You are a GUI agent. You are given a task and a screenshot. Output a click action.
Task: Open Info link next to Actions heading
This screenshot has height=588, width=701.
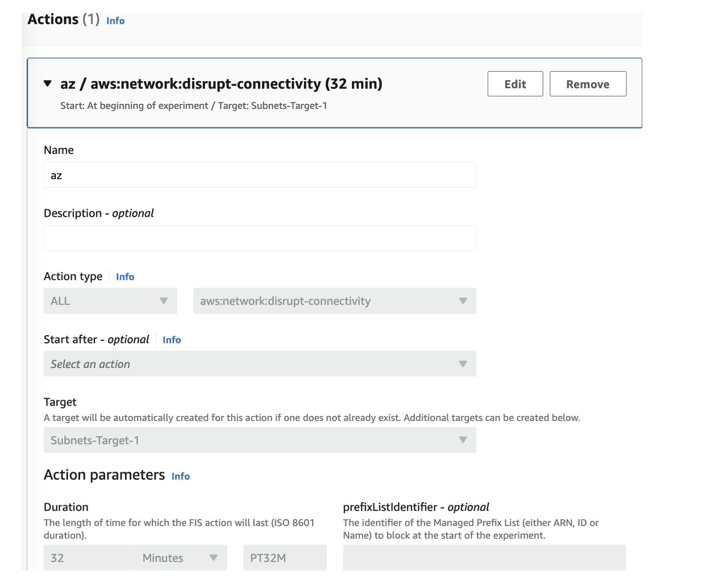tap(115, 21)
